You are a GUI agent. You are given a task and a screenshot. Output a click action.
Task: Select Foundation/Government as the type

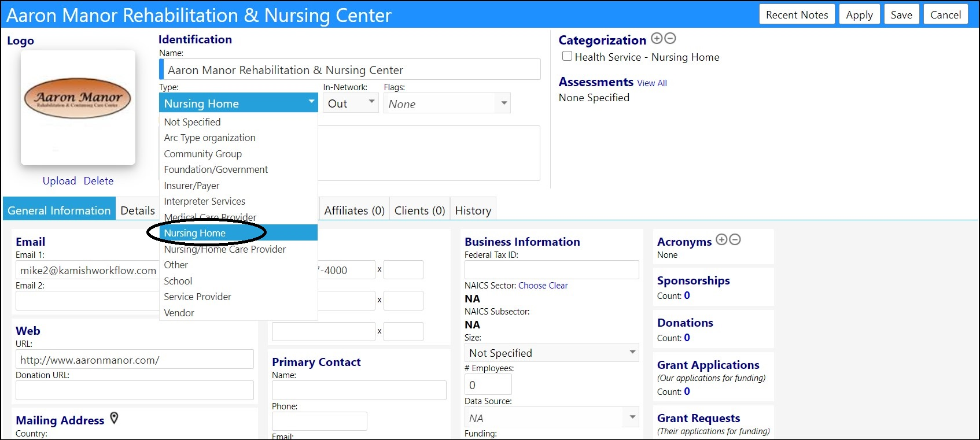point(238,169)
